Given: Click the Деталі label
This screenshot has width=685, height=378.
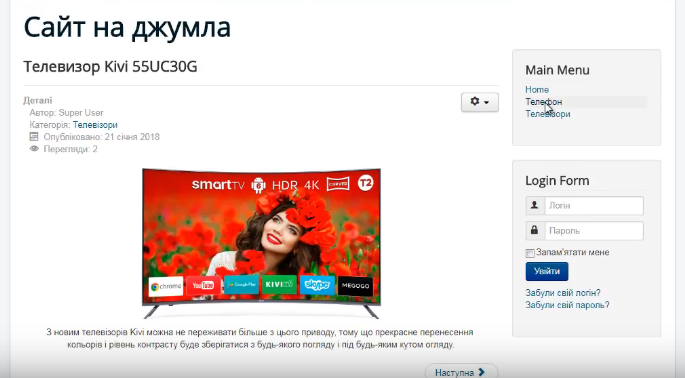Looking at the screenshot, I should [x=38, y=101].
